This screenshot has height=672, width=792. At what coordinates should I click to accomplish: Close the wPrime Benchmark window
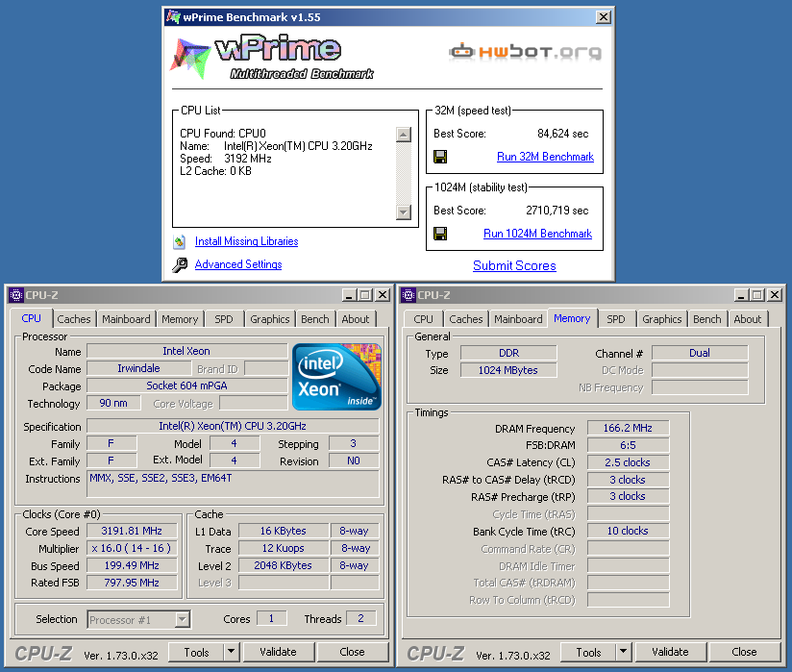click(x=603, y=17)
